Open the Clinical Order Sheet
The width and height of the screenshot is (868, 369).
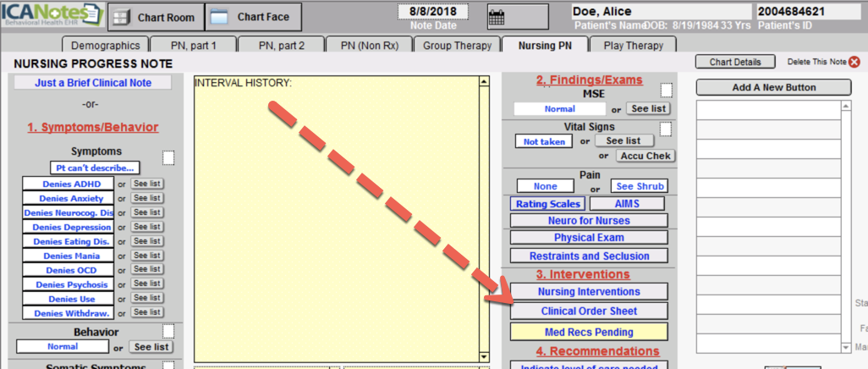point(589,311)
